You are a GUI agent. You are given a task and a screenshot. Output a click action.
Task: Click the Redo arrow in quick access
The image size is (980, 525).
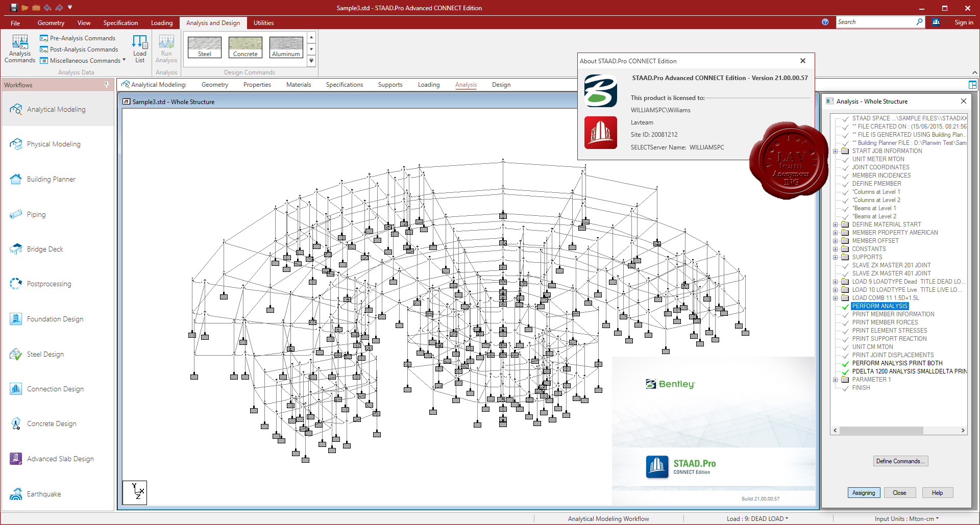(x=59, y=8)
